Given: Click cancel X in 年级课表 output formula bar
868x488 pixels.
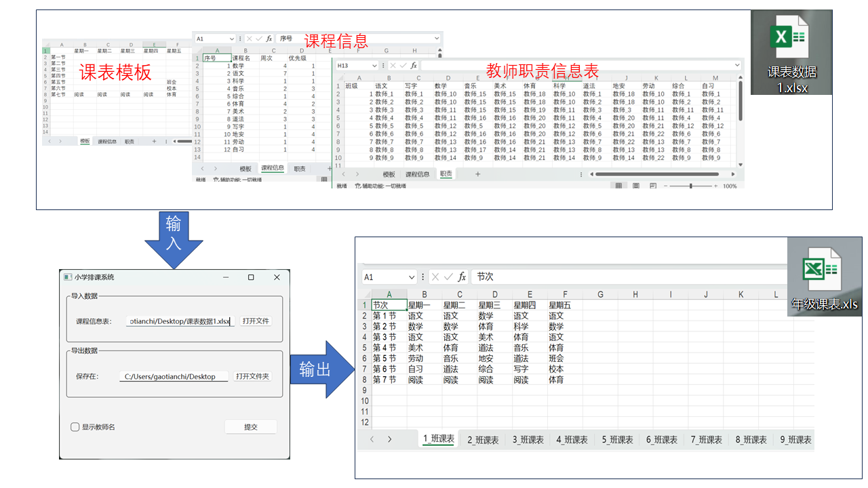Looking at the screenshot, I should 435,277.
